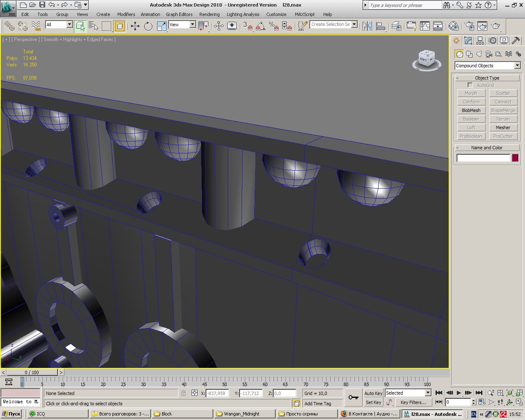Open the Selected key filter dropdown

pos(408,393)
